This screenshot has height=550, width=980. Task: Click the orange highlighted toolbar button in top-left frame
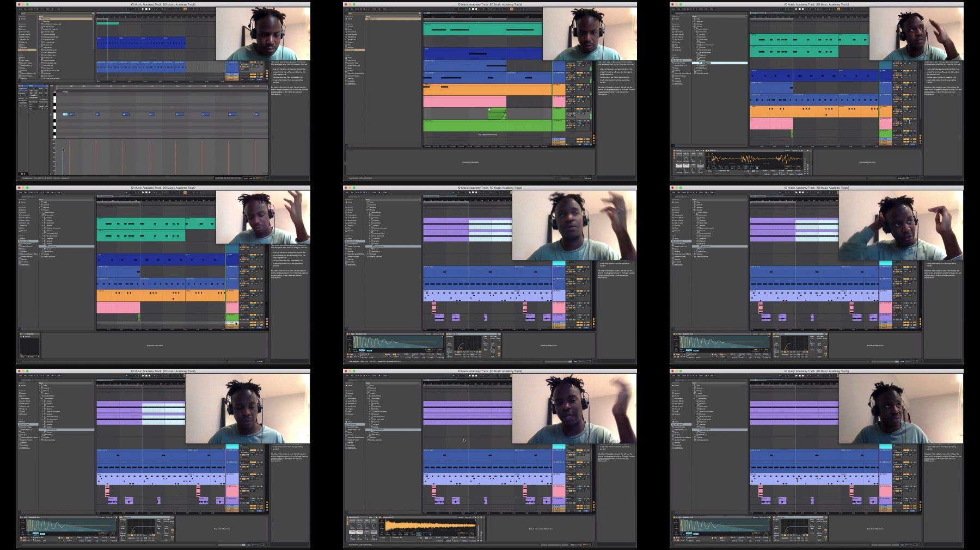(x=185, y=9)
